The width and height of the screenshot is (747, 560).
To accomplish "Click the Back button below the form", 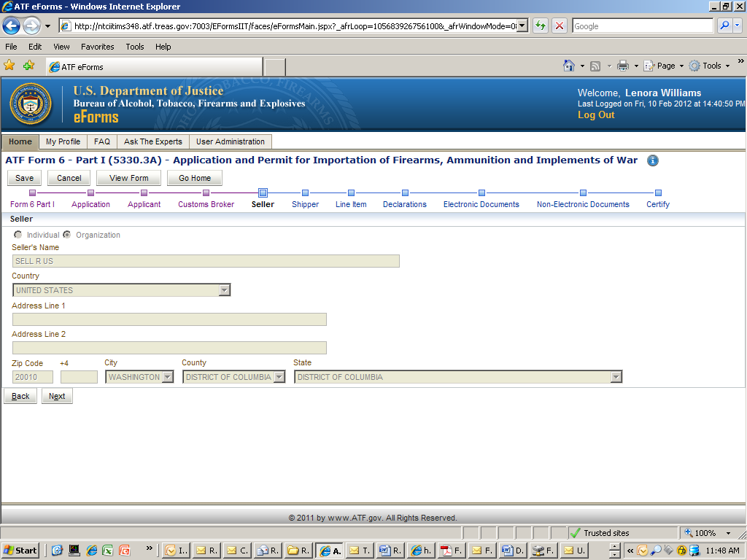I will pos(20,396).
